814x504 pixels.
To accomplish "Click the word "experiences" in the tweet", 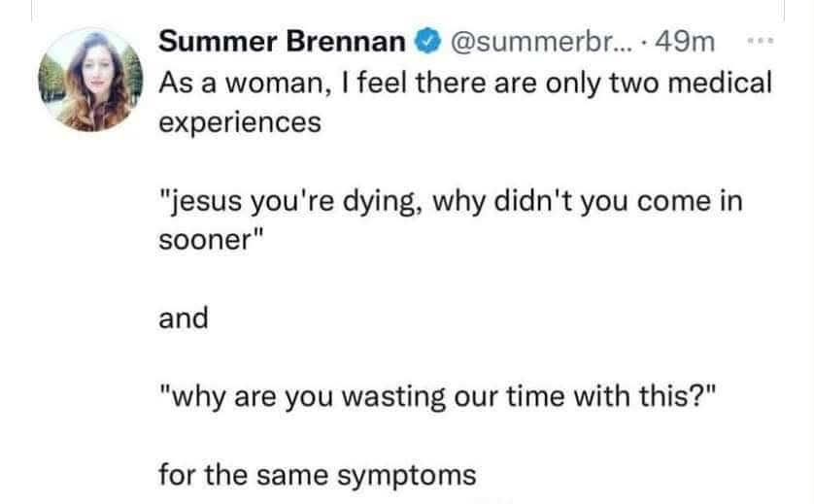I will (x=239, y=123).
